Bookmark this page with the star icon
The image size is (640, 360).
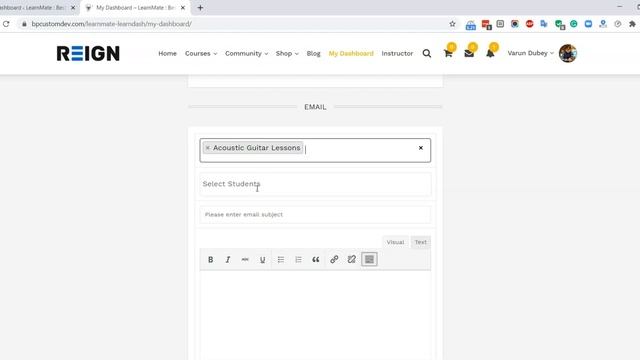click(452, 24)
